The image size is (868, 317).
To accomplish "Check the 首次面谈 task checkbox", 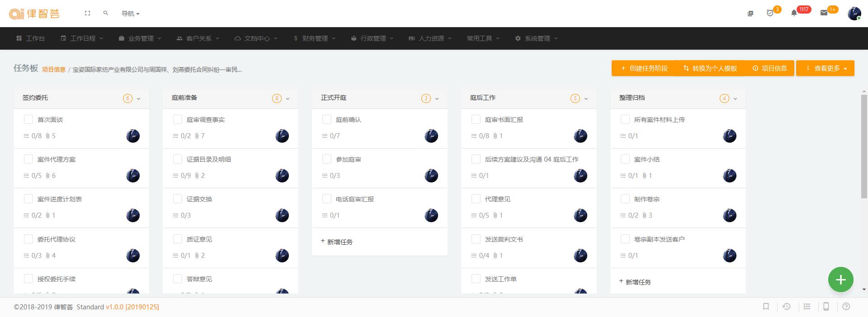I will click(28, 119).
